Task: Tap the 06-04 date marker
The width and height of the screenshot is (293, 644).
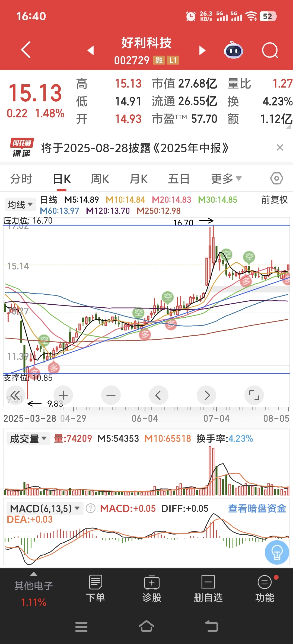Action: click(145, 418)
